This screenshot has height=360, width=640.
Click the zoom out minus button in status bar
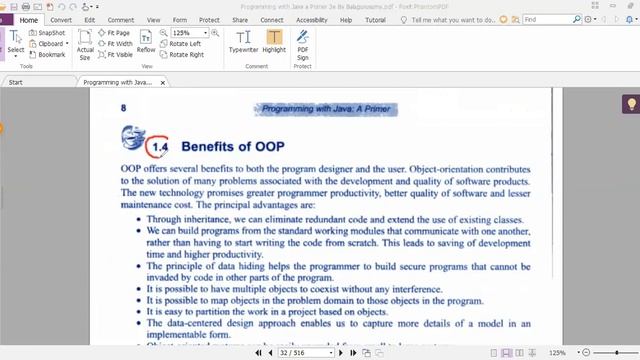586,352
